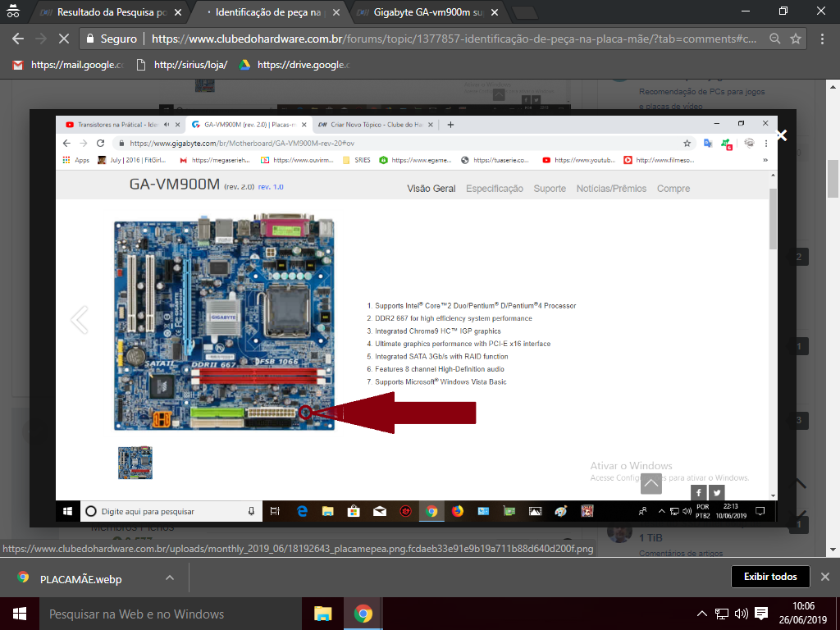840x630 pixels.
Task: Close the image lightbox with the X
Action: 782,135
